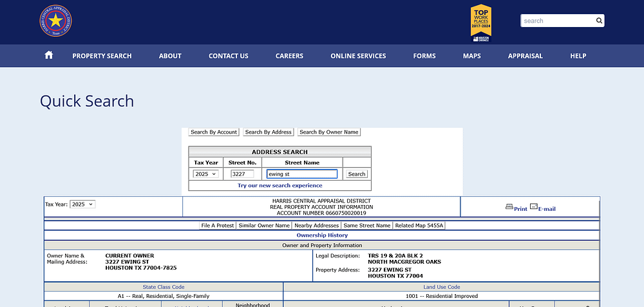Viewport: 644px width, 307px height.
Task: Click the Search By Owner Name button
Action: coord(329,132)
